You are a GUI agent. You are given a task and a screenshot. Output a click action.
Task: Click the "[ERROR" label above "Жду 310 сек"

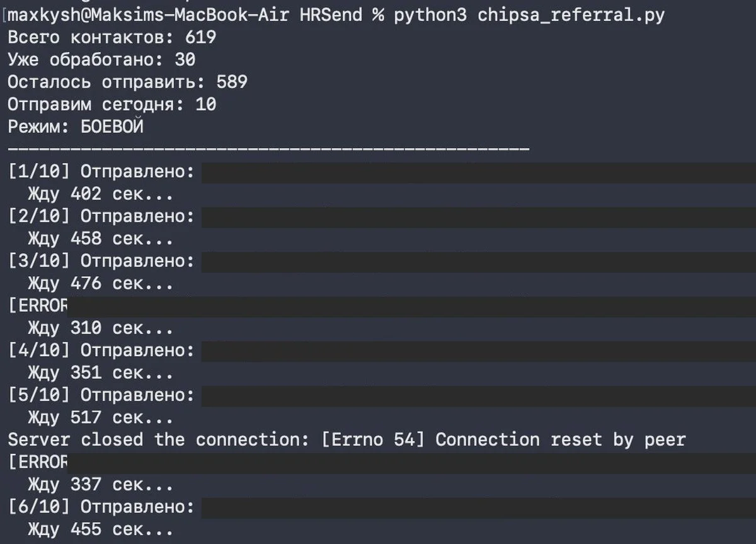(x=38, y=306)
